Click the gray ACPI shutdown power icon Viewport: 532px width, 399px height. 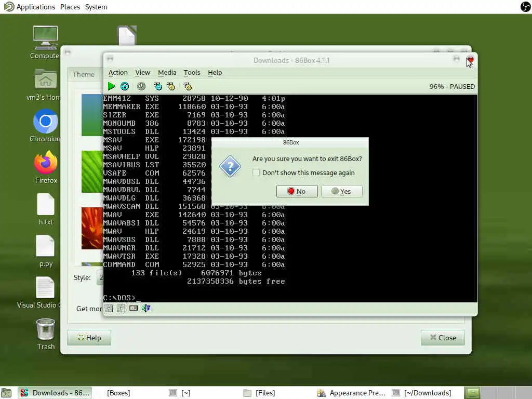click(141, 86)
